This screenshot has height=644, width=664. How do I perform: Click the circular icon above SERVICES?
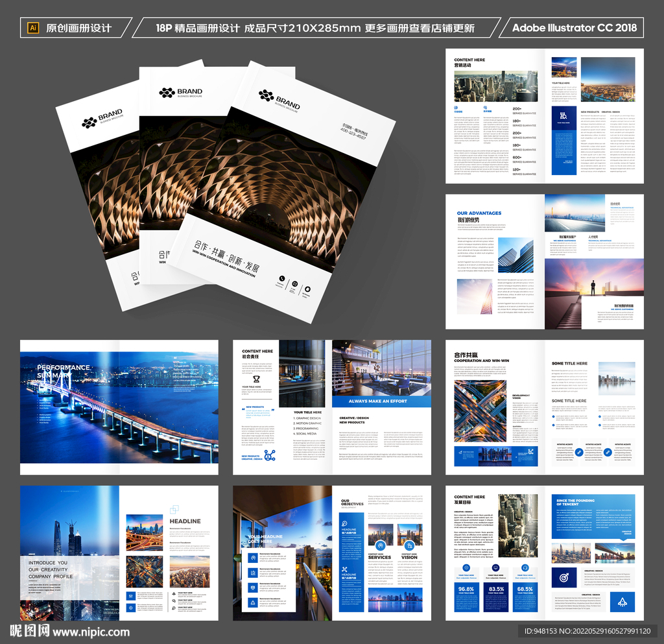click(x=380, y=546)
